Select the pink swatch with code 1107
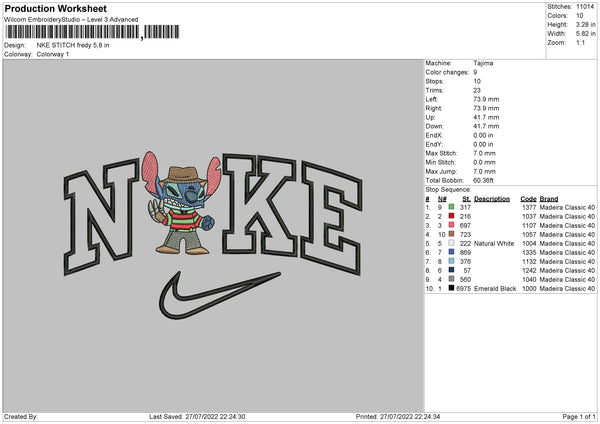 coord(451,225)
